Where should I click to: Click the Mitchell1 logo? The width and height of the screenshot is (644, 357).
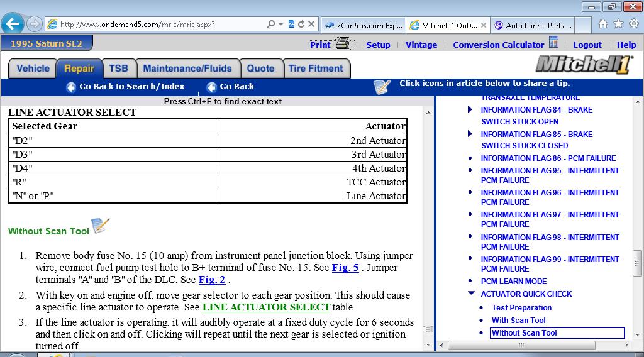584,65
